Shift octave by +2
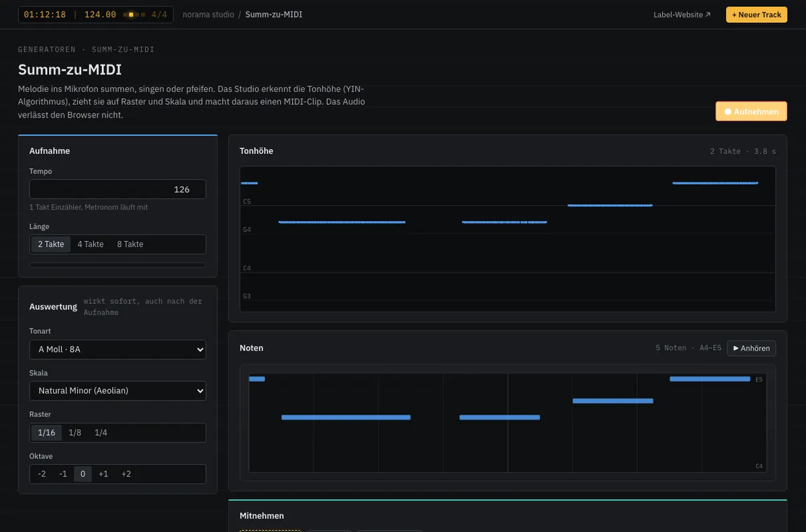Image resolution: width=806 pixels, height=532 pixels. click(x=126, y=474)
